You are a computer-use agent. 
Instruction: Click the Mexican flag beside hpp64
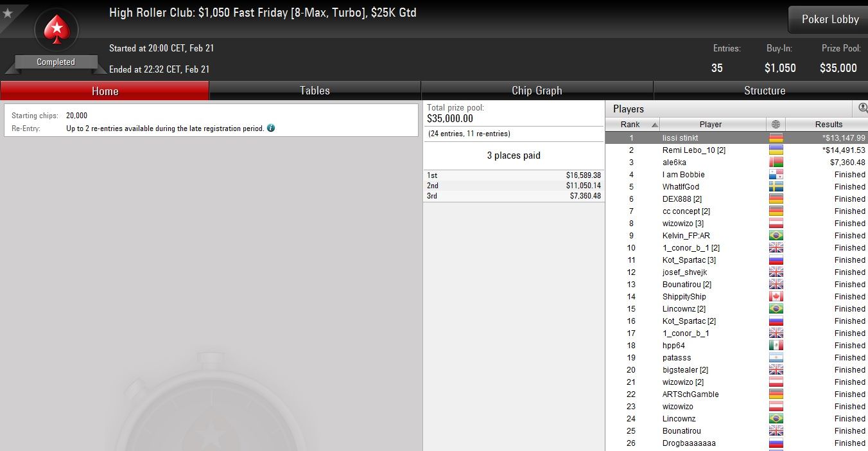pos(776,345)
